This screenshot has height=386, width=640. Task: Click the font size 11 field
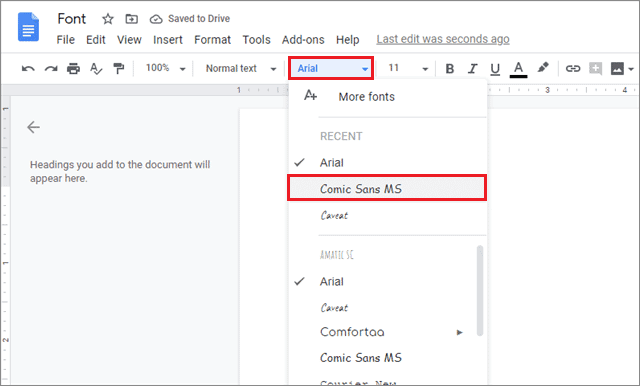394,68
